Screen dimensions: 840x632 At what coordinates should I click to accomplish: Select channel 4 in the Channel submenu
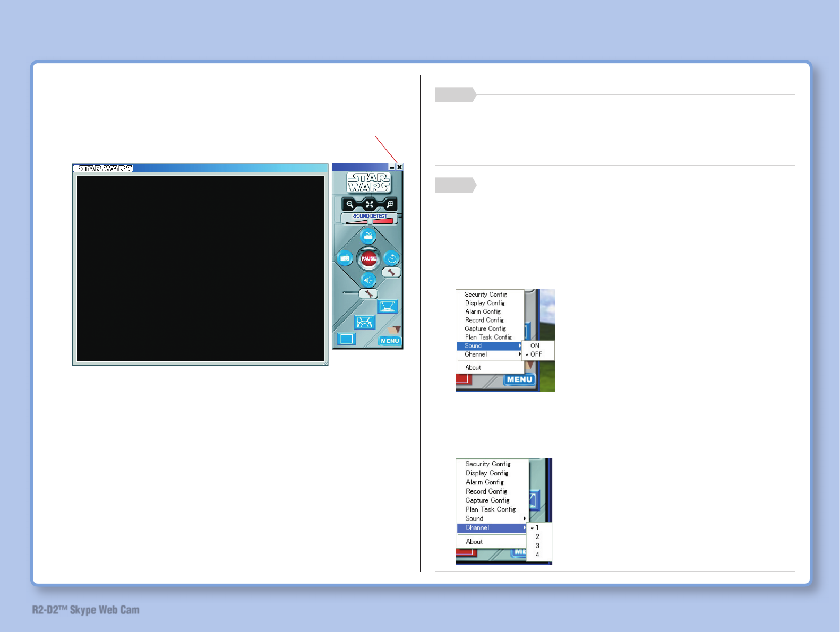click(x=537, y=555)
